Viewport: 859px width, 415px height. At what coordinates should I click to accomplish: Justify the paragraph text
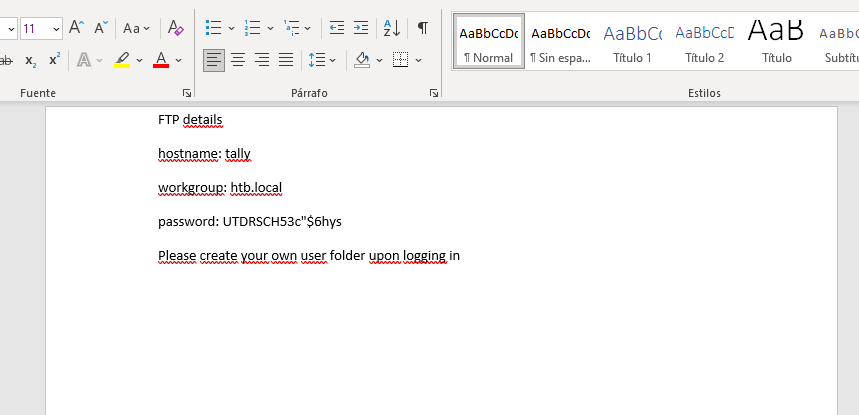point(286,60)
